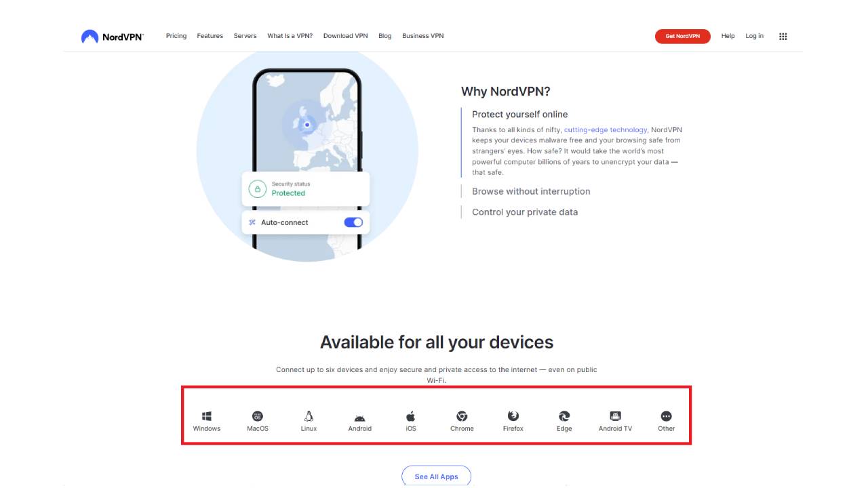
Task: Pick the Linux penguin icon
Action: [x=309, y=416]
